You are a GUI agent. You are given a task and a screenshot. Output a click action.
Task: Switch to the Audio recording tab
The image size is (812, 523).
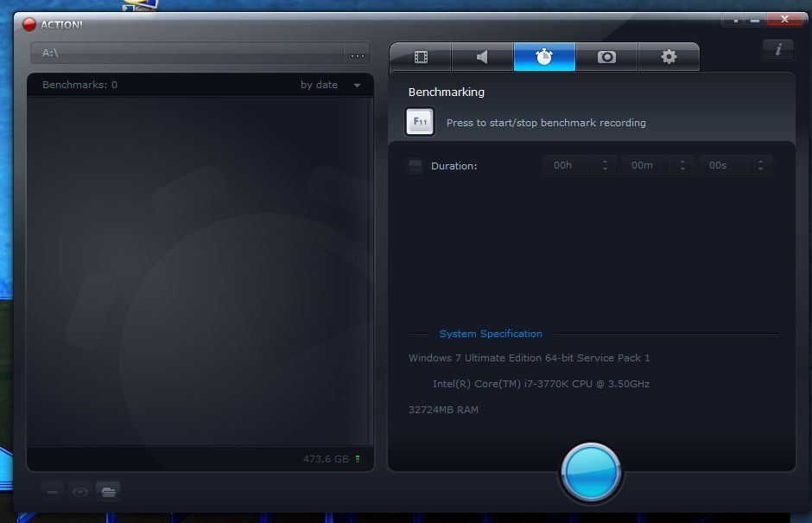[482, 57]
